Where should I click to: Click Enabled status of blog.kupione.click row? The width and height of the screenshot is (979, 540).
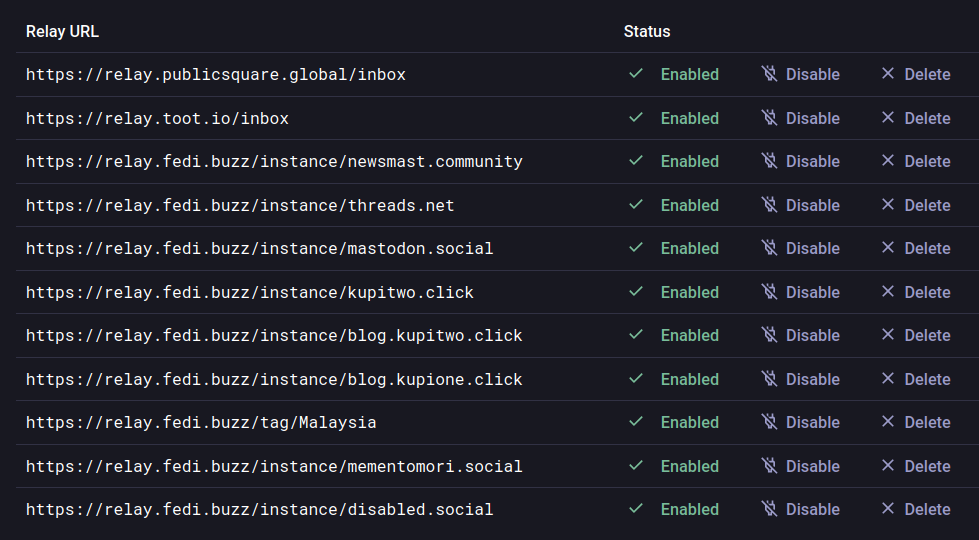(x=690, y=379)
